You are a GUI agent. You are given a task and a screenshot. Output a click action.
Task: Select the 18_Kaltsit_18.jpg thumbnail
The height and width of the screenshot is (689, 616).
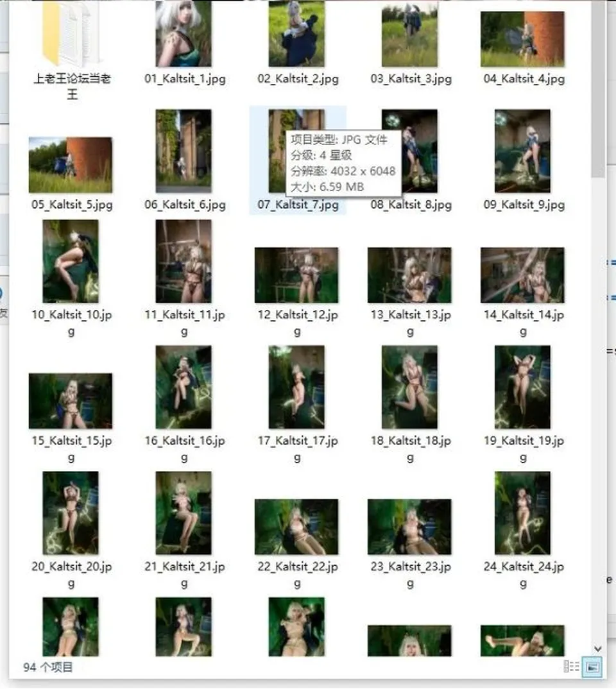409,387
